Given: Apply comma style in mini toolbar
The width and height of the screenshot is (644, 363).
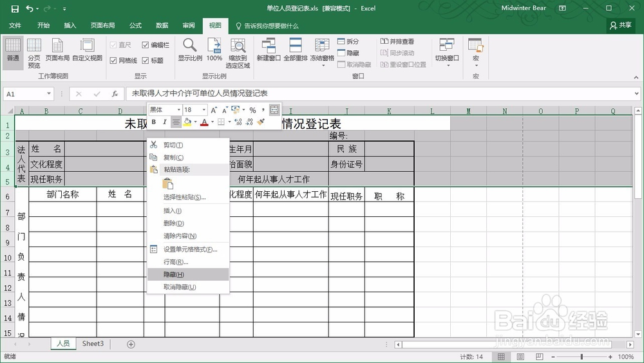Looking at the screenshot, I should click(x=263, y=110).
